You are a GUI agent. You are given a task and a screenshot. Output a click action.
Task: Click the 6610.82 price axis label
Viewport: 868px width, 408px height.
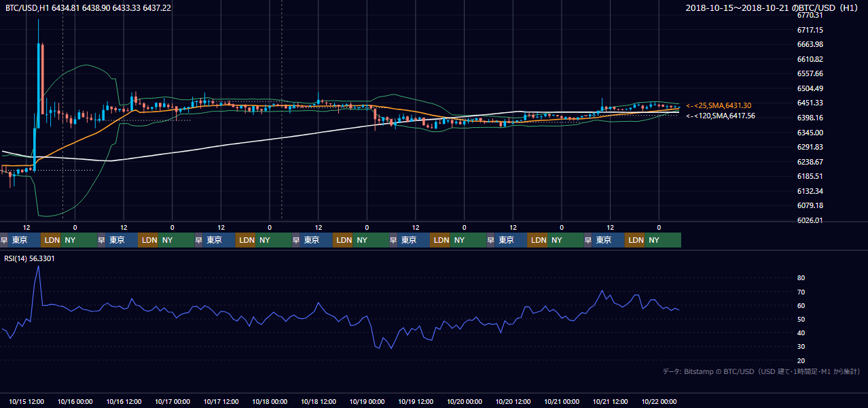tap(810, 59)
